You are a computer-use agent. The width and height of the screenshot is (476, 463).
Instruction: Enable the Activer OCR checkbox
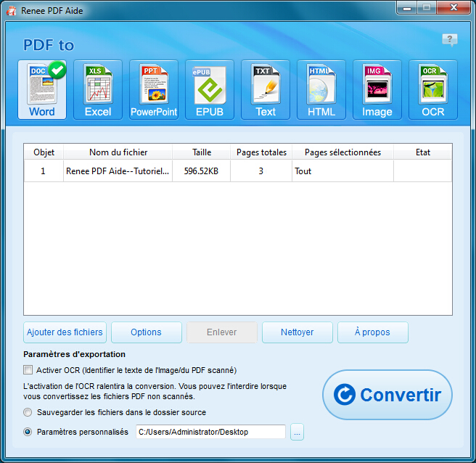28,370
